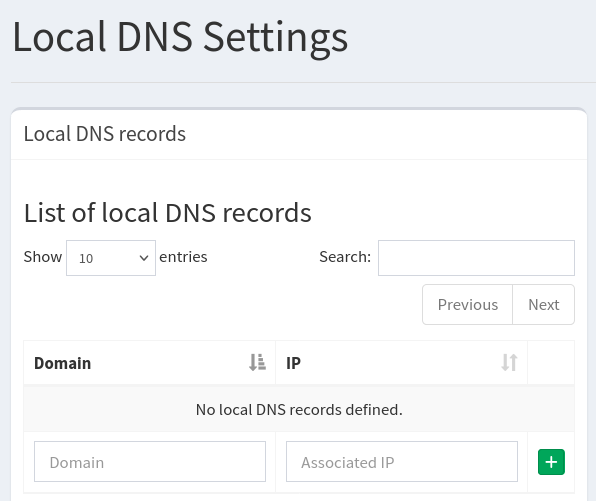596x501 pixels.
Task: Click the chevron arrow in entries selector
Action: [144, 258]
